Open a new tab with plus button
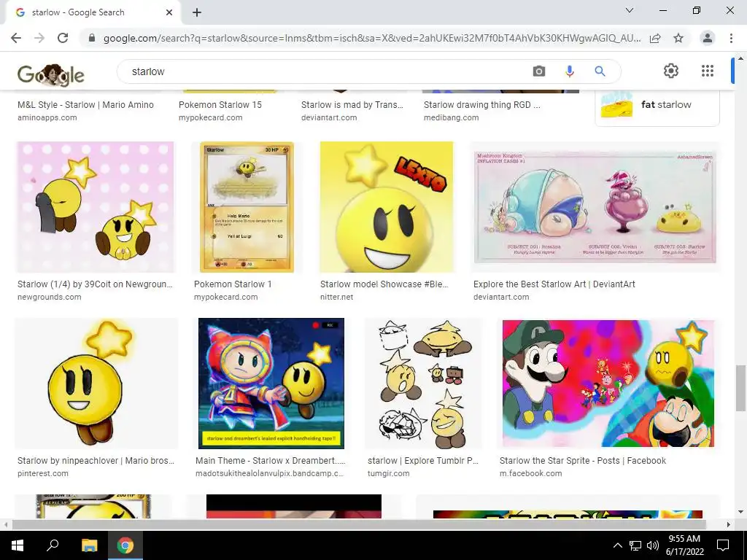 [x=197, y=12]
